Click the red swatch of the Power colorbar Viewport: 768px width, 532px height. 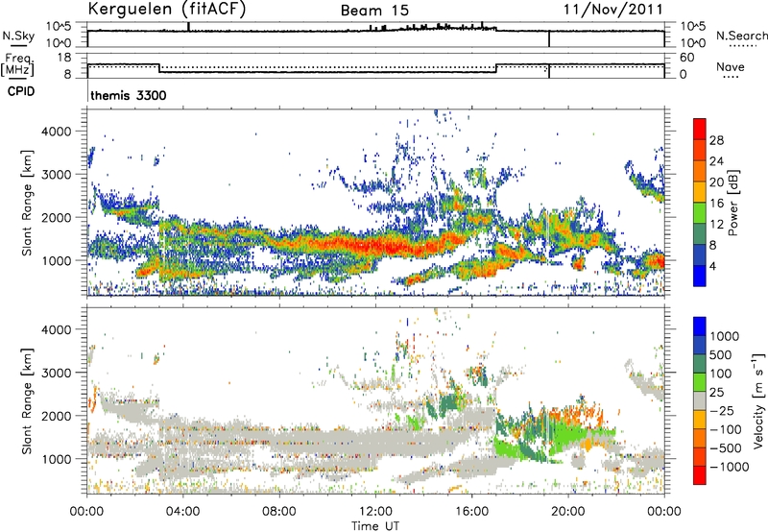(700, 129)
